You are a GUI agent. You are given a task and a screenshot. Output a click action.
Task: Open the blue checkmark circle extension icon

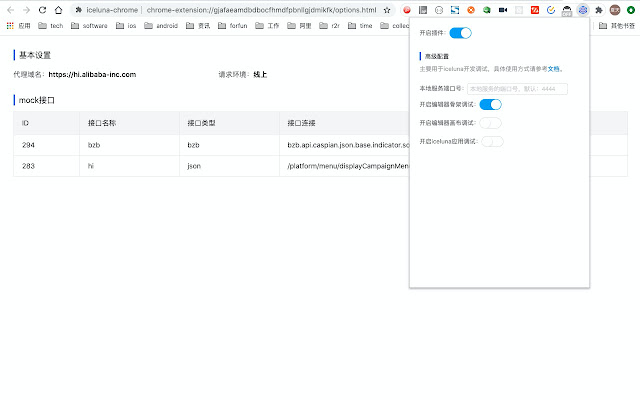pyautogui.click(x=551, y=10)
